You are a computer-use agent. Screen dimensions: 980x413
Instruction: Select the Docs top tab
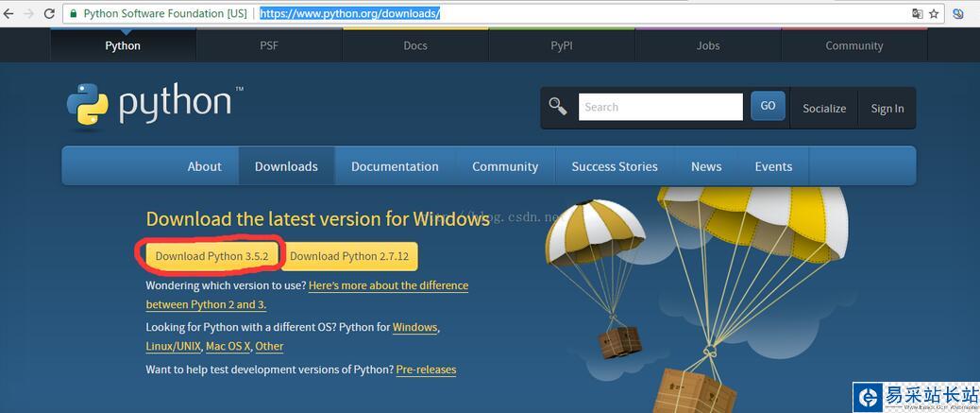[x=415, y=45]
